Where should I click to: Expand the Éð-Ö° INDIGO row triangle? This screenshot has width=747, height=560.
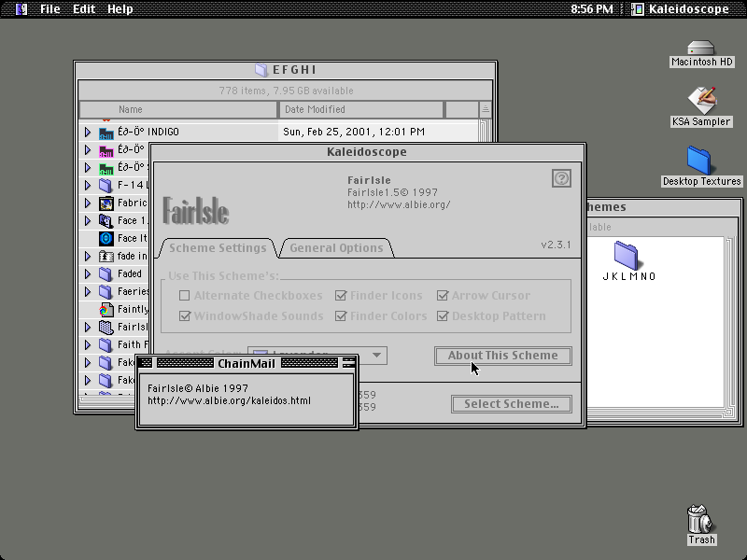pyautogui.click(x=88, y=132)
